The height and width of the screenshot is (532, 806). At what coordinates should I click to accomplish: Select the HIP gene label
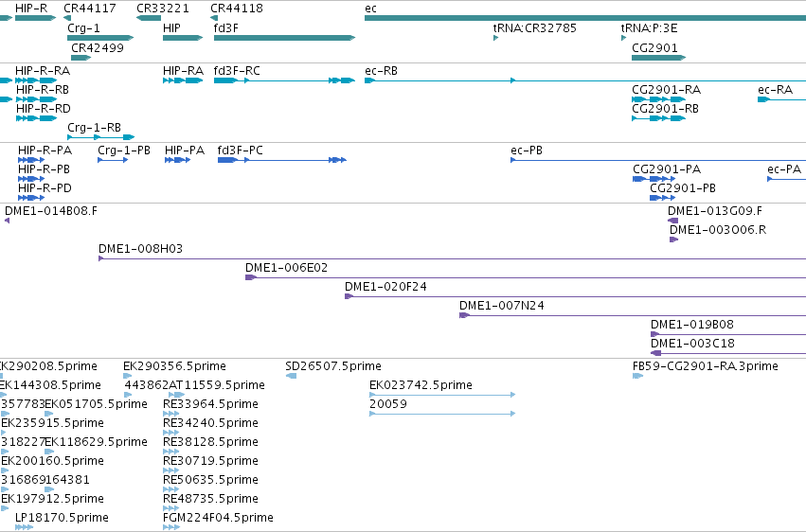tap(171, 27)
